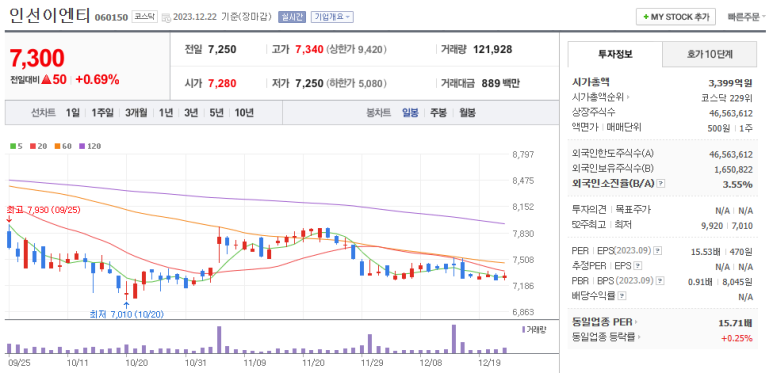
Task: Select the 1주일 line chart period
Action: tap(103, 113)
